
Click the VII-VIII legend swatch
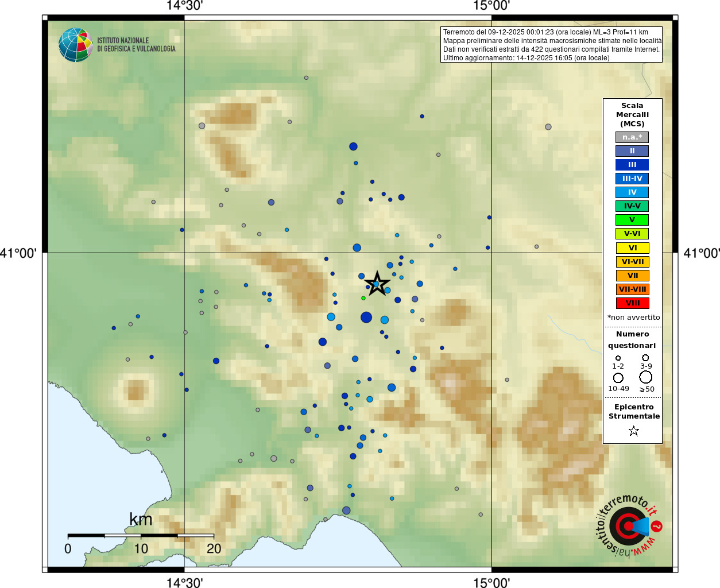click(x=632, y=289)
